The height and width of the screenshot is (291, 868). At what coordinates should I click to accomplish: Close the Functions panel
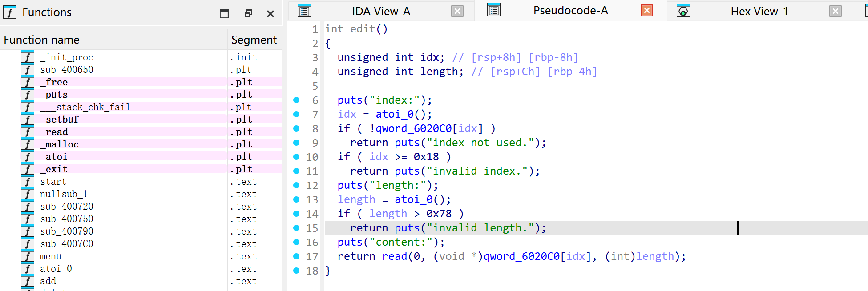pyautogui.click(x=270, y=14)
